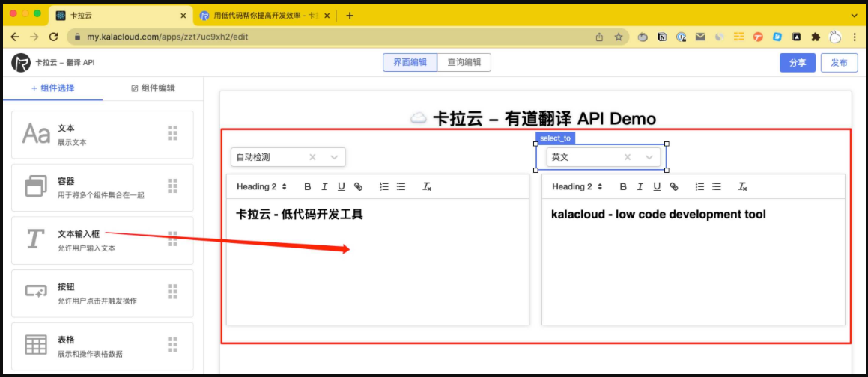Open the Notion browser extension
The image size is (868, 377).
[x=662, y=37]
